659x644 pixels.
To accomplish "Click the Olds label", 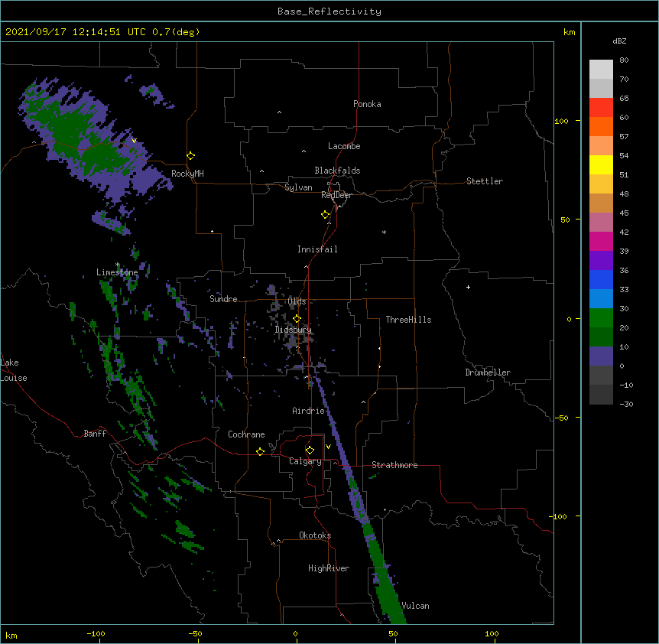I will (297, 301).
